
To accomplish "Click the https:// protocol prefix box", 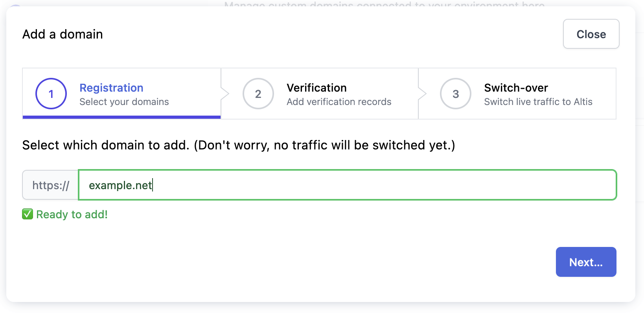I will click(x=50, y=185).
